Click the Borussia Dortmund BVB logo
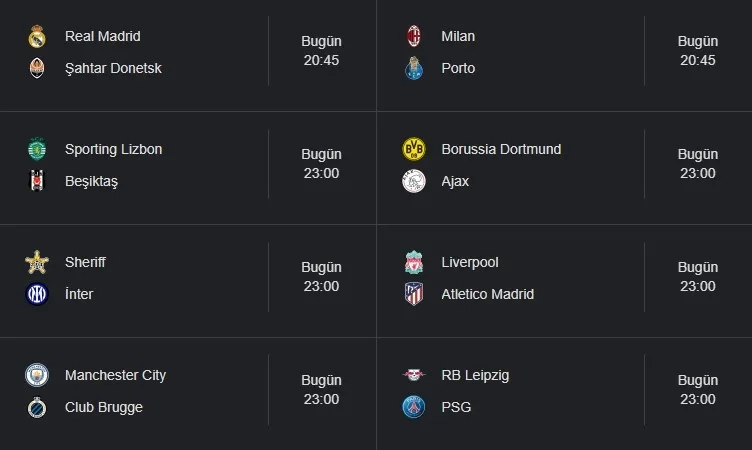The width and height of the screenshot is (752, 450). click(x=413, y=150)
